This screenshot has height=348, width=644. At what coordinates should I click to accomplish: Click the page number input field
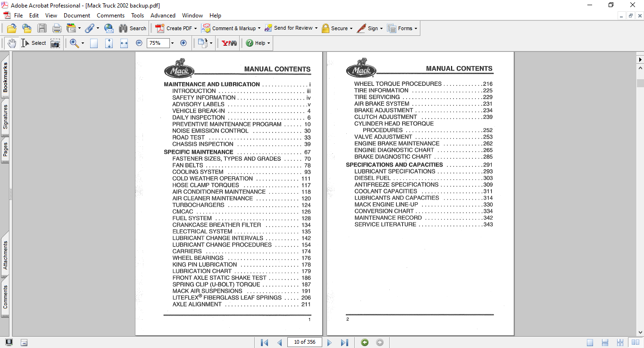pyautogui.click(x=304, y=342)
